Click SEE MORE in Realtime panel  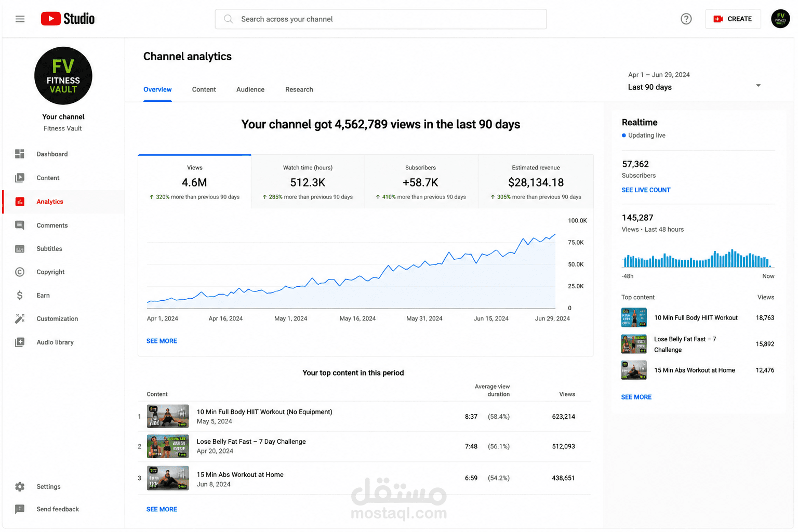point(636,397)
